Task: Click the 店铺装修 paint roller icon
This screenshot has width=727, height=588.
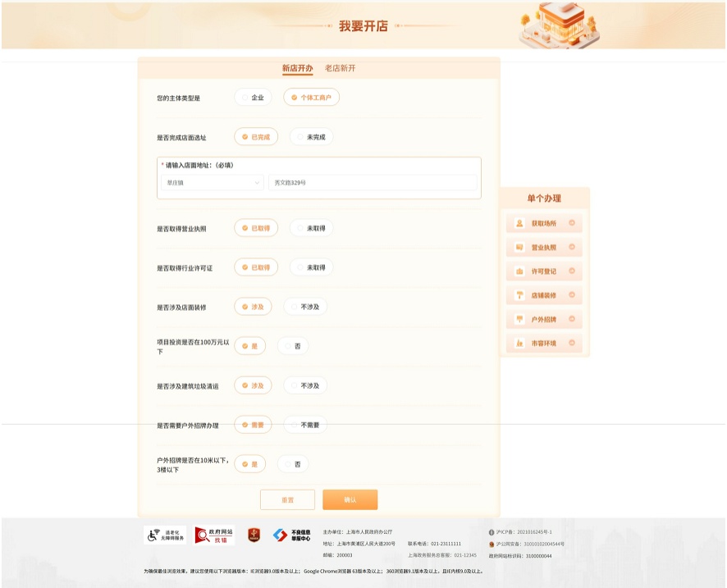Action: pyautogui.click(x=519, y=295)
